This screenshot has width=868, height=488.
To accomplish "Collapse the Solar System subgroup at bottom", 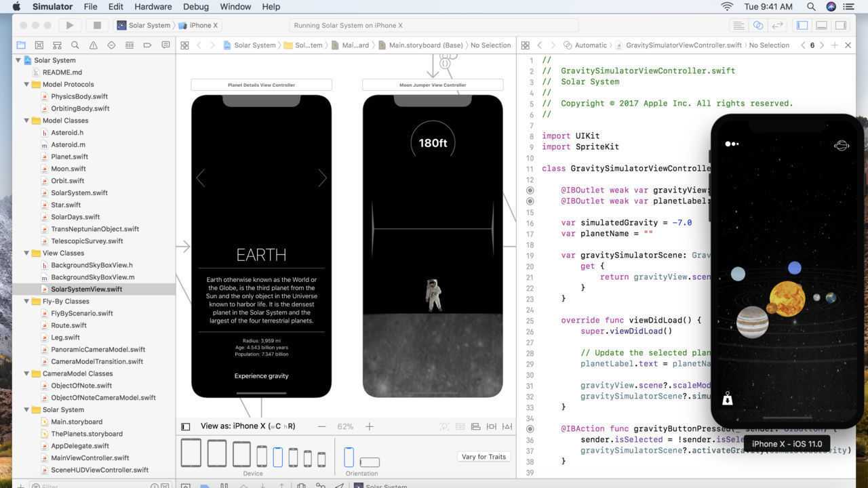I will tap(27, 410).
